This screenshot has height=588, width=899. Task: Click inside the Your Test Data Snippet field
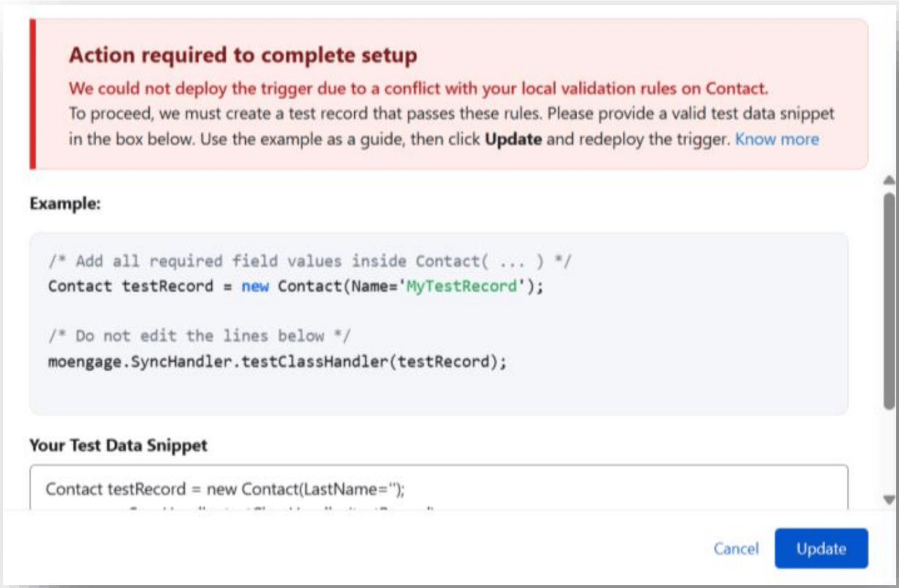(439, 488)
